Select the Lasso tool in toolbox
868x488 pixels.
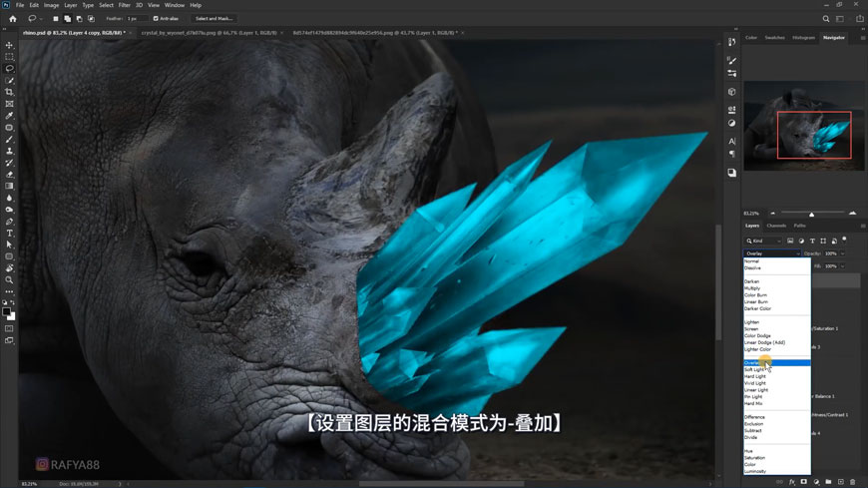[x=9, y=69]
